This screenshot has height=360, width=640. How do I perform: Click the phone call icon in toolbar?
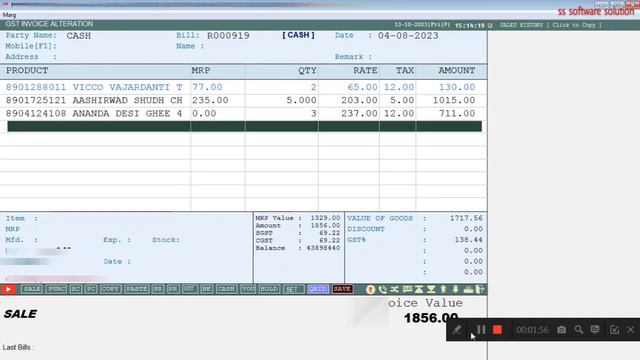tap(382, 289)
